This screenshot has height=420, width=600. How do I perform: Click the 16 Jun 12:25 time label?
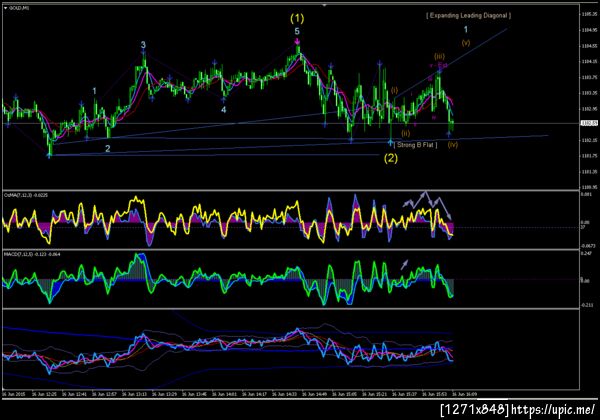(x=44, y=394)
